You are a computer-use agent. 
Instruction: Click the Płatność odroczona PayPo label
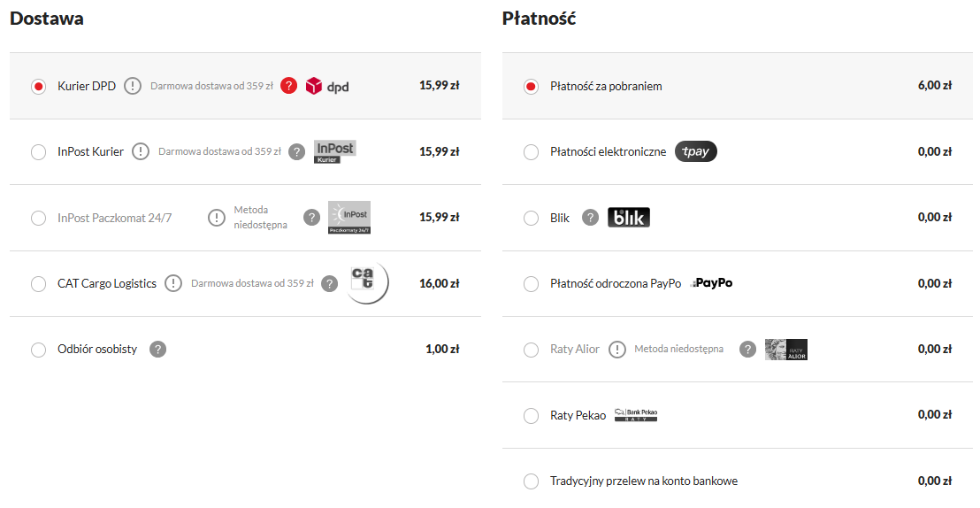click(616, 283)
